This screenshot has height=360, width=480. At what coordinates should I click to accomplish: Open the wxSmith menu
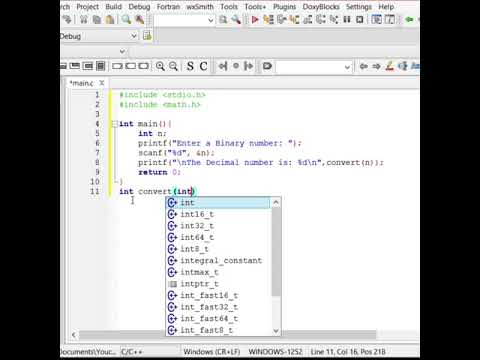click(x=200, y=7)
